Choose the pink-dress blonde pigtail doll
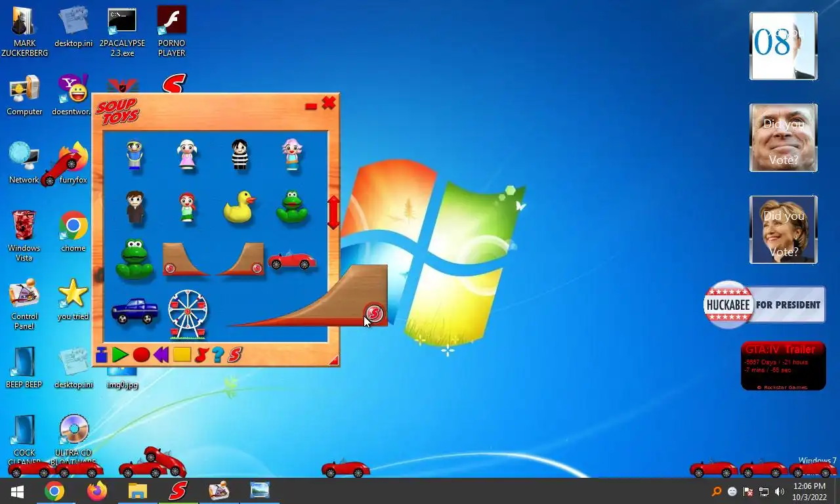 [x=187, y=155]
